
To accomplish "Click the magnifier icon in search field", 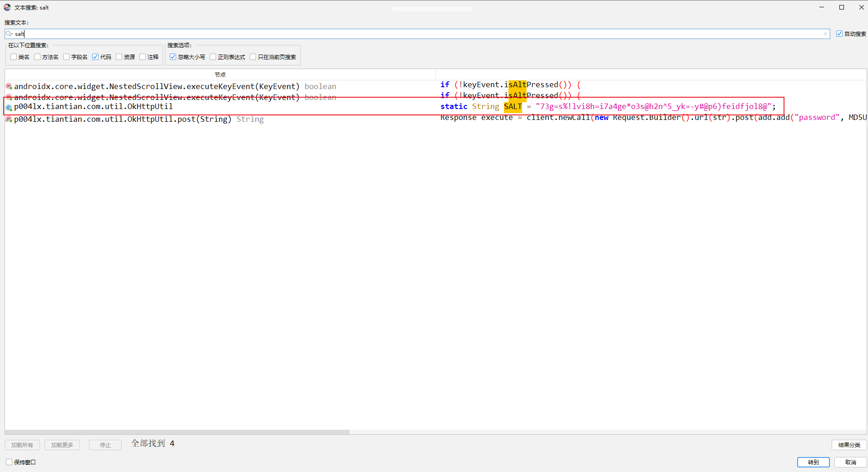I will tap(9, 34).
